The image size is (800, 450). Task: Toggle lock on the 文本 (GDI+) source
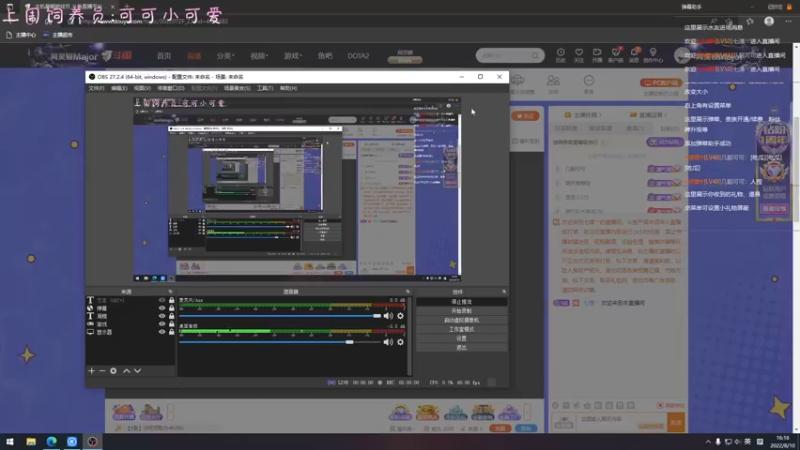[x=171, y=301]
